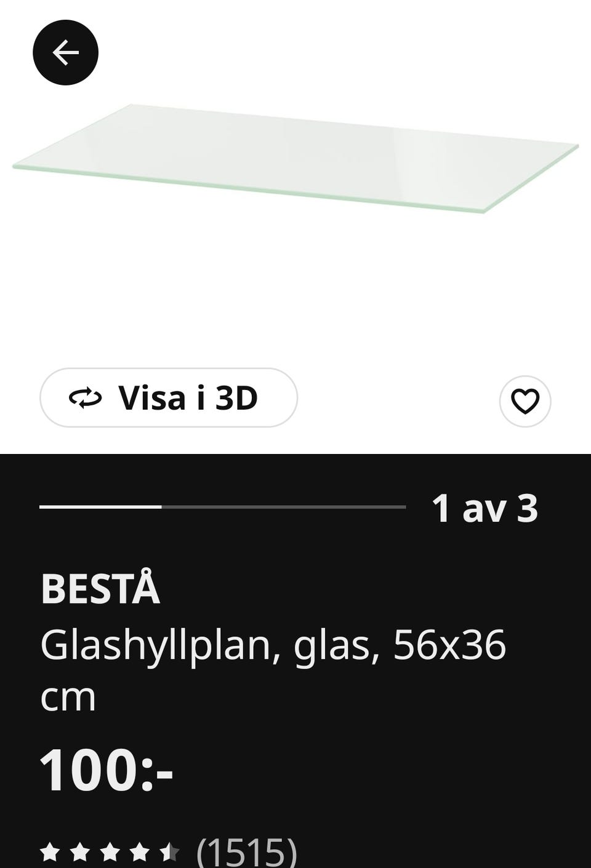Click the filled part of the image progress bar

coord(100,507)
